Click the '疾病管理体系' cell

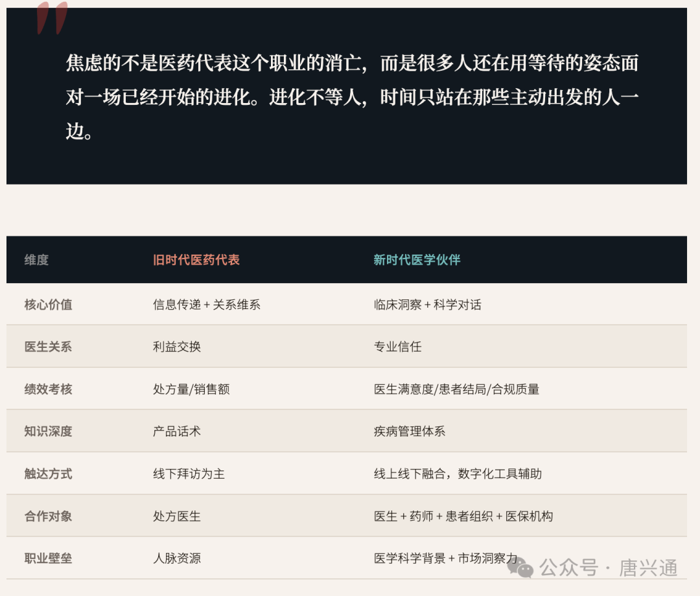click(410, 431)
